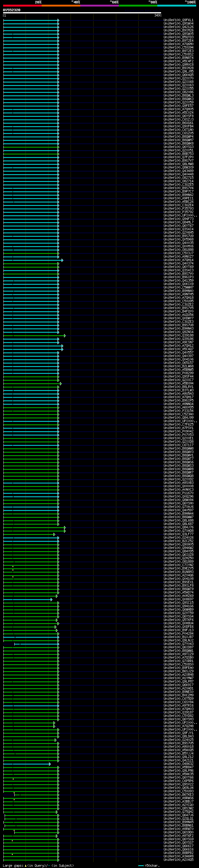Select the UniRef100_B8BN61 label
The image size is (199, 868).
pos(178,825)
